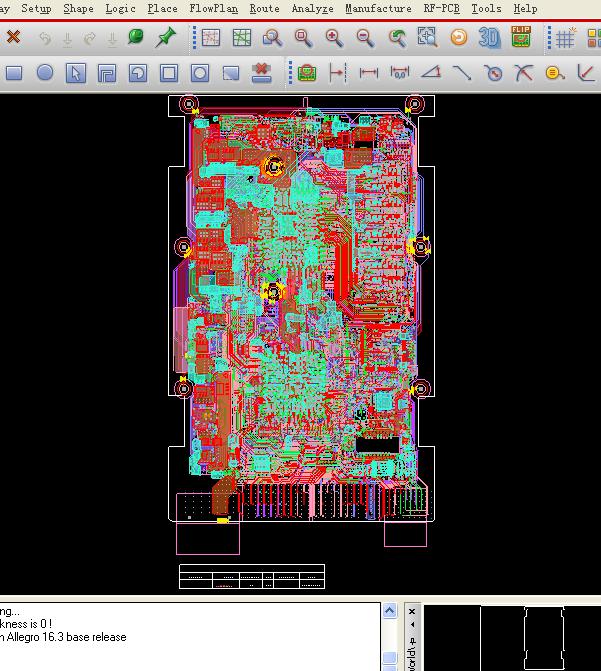Click the delete shape icon with red X
Image resolution: width=601 pixels, height=671 pixels.
click(x=261, y=73)
